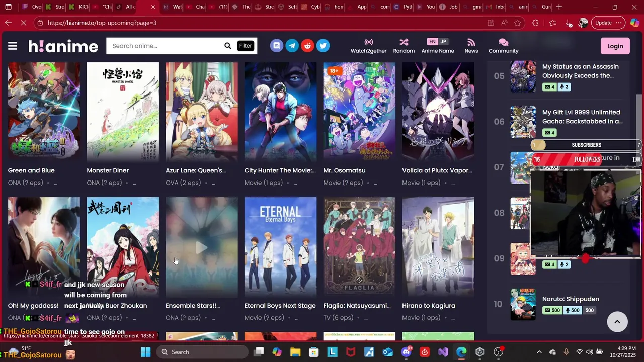This screenshot has height=362, width=644.
Task: Open Microsoft Store from taskbar
Action: tap(313, 352)
